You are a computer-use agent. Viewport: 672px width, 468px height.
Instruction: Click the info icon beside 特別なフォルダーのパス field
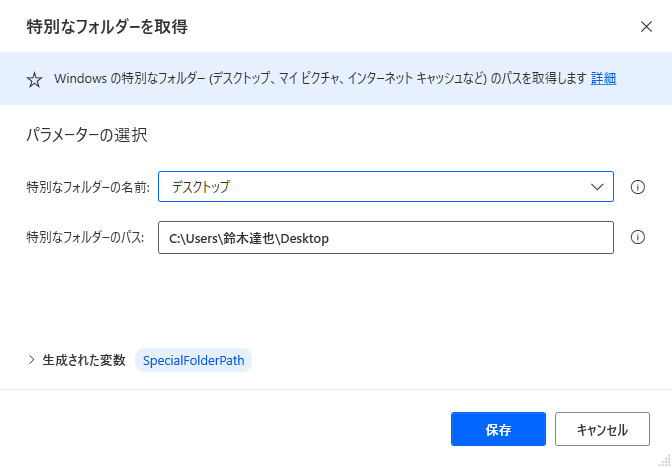(638, 237)
